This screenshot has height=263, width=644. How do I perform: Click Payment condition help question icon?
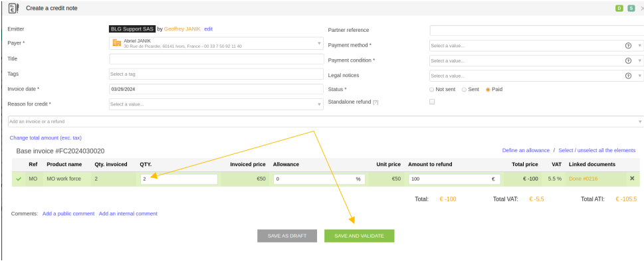(628, 60)
